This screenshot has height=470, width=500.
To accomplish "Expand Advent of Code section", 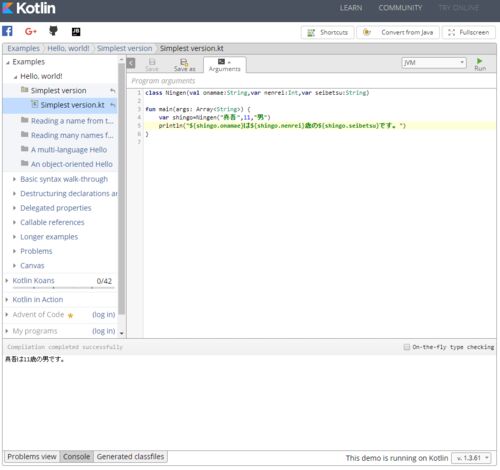I will [x=7, y=314].
